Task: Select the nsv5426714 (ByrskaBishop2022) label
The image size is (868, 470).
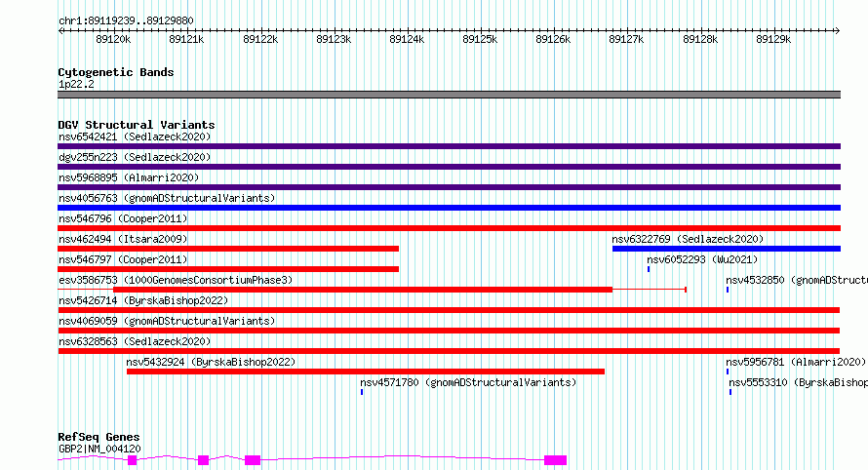Action: click(143, 300)
